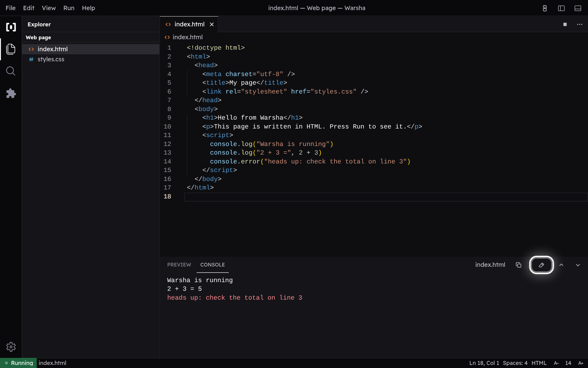
Task: Toggle the bottom panel layout icon
Action: [578, 8]
